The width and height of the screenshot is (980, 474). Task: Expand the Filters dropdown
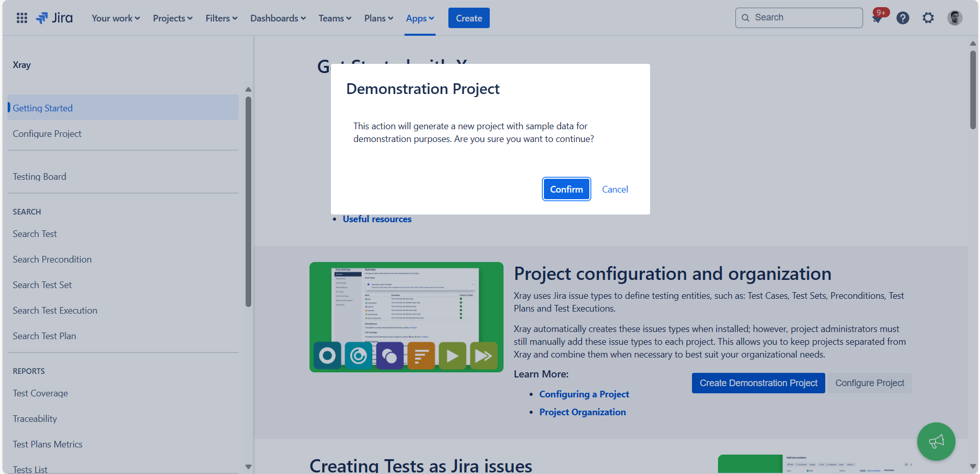click(222, 18)
